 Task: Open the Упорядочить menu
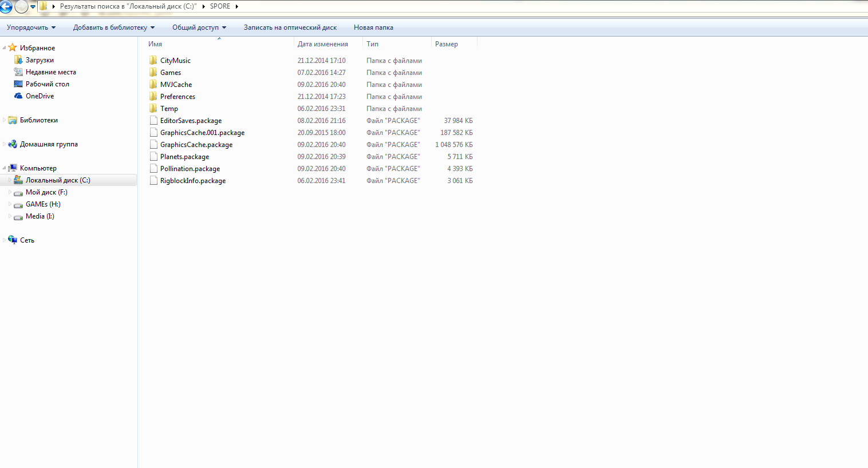click(31, 27)
